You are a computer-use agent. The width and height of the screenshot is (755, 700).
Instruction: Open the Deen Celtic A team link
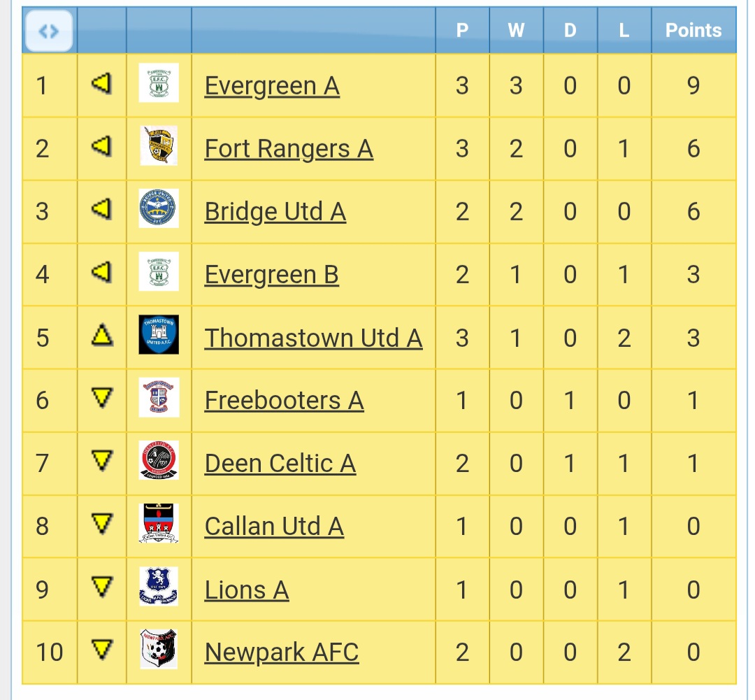(280, 464)
